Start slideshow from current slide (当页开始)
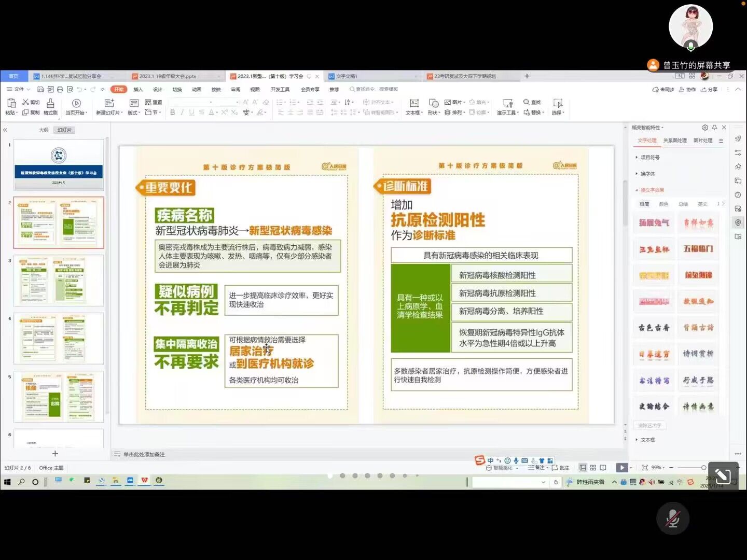This screenshot has width=747, height=560. (76, 103)
